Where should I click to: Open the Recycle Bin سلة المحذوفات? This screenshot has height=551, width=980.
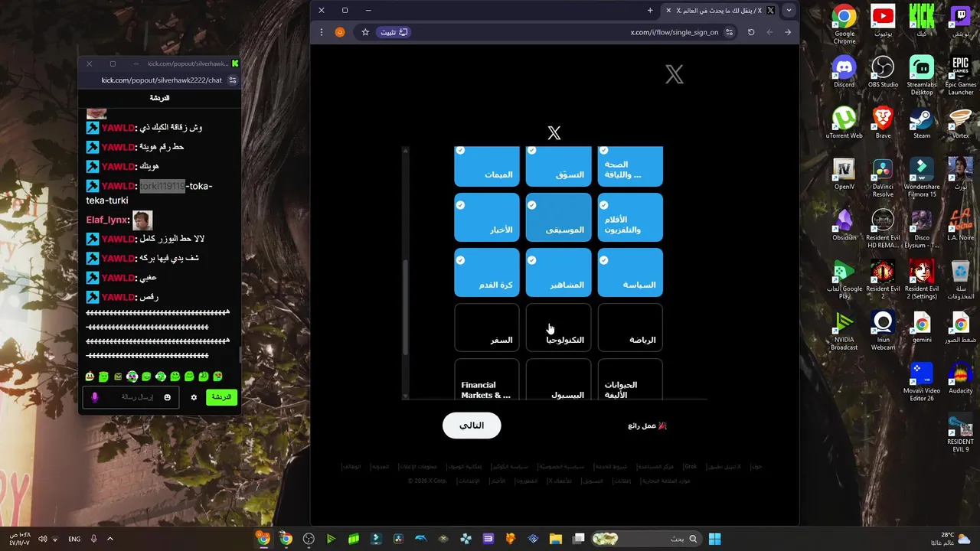pyautogui.click(x=960, y=279)
